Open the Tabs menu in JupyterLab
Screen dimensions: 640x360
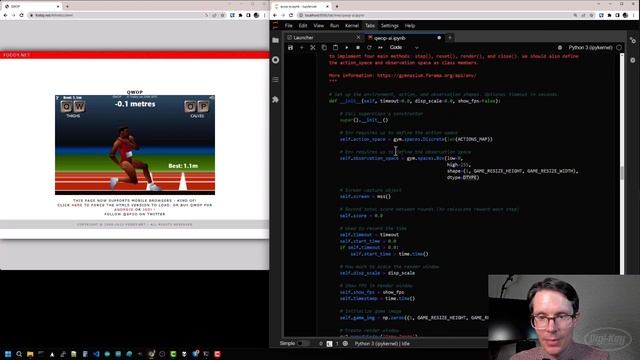click(x=370, y=26)
